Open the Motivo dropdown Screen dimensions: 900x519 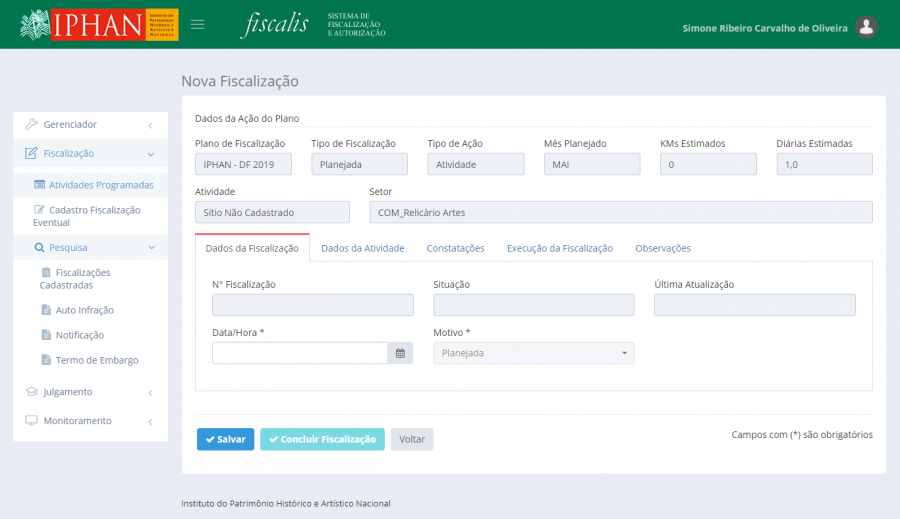pos(533,353)
